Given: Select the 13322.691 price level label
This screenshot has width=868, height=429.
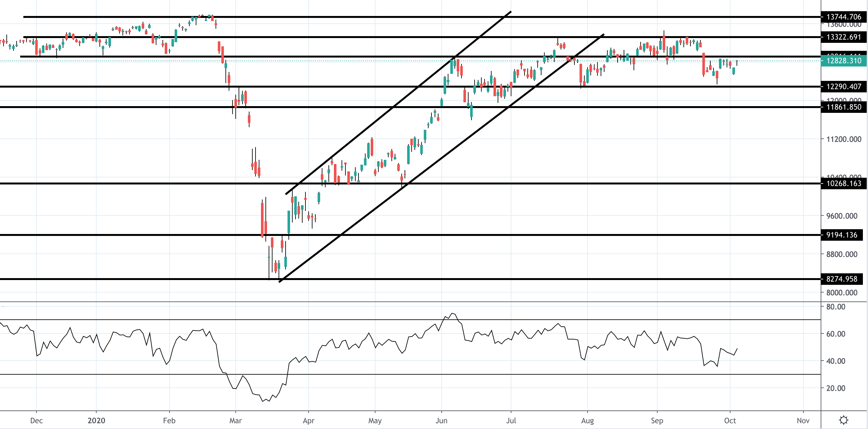Looking at the screenshot, I should pos(843,37).
